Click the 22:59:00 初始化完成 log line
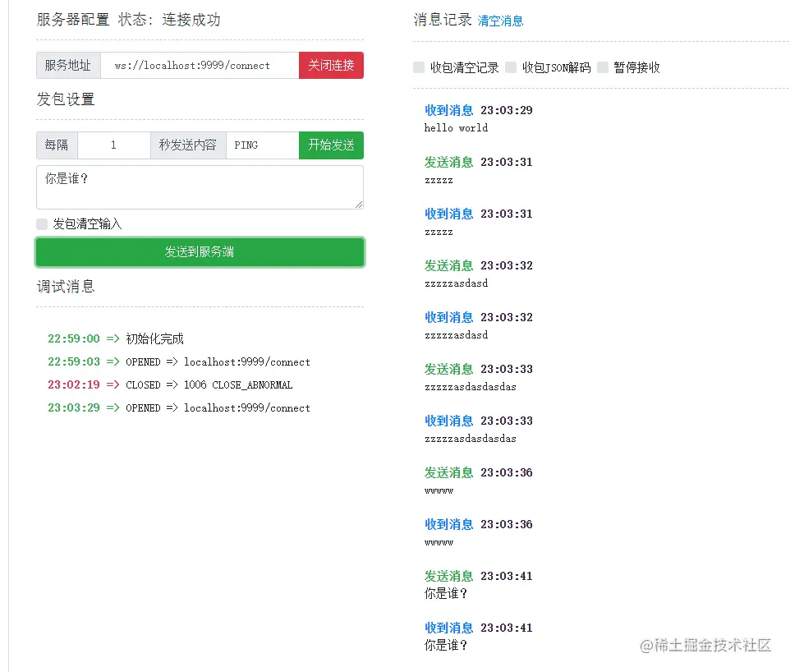This screenshot has height=672, width=790. [x=115, y=338]
